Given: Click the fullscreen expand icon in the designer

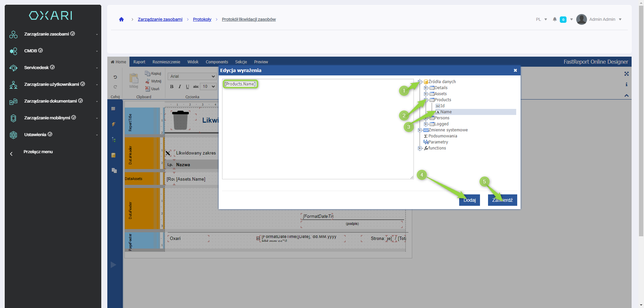Looking at the screenshot, I should [626, 74].
